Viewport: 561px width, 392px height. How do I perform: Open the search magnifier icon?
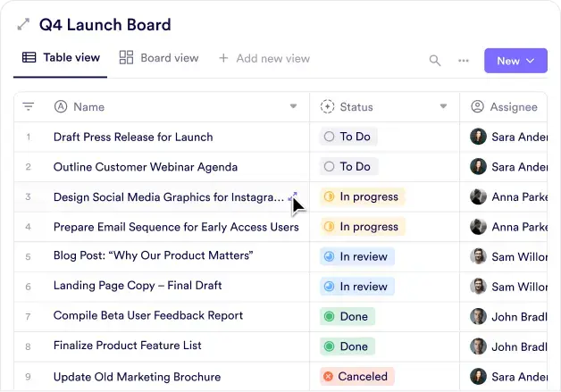click(435, 61)
